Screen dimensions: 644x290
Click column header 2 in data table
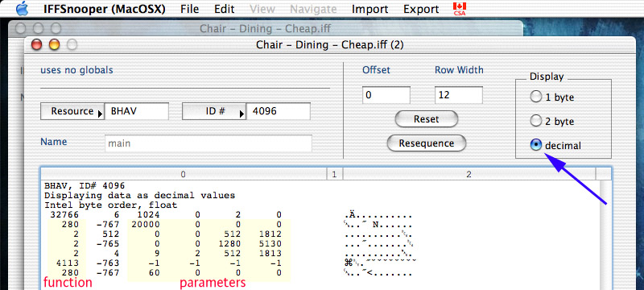point(469,175)
